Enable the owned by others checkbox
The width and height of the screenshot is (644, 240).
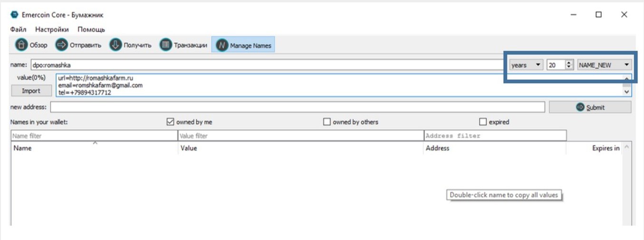[x=327, y=122]
